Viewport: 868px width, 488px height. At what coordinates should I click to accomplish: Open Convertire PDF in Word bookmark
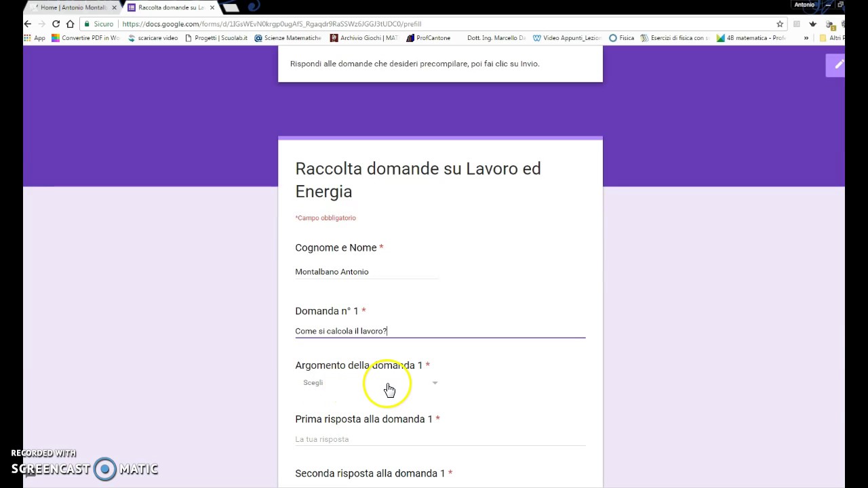click(x=85, y=38)
